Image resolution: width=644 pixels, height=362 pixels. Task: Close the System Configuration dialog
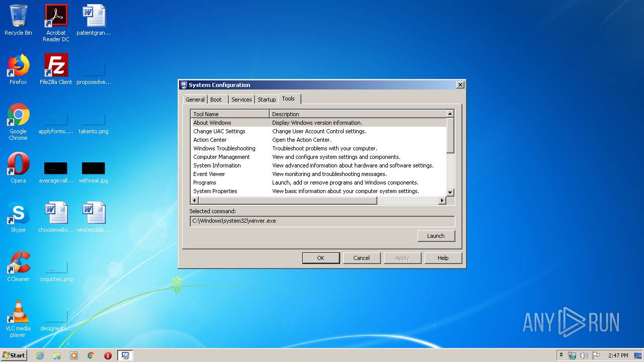(x=460, y=85)
